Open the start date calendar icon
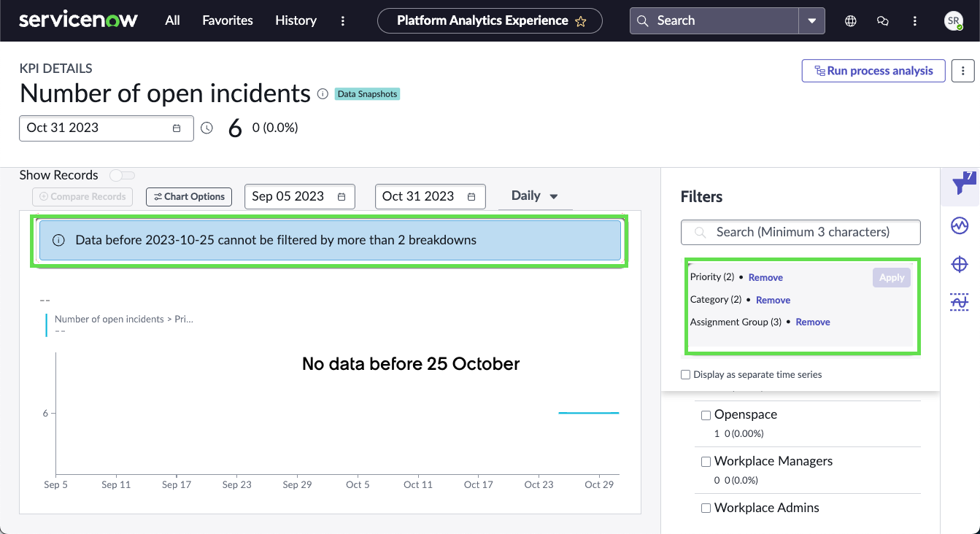Viewport: 980px width, 534px height. 342,197
